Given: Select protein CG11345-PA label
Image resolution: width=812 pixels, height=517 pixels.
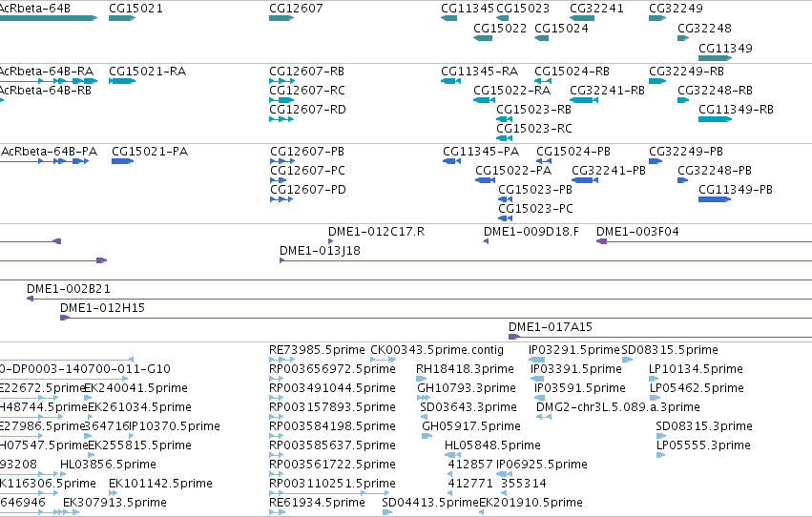Looking at the screenshot, I should tap(481, 151).
